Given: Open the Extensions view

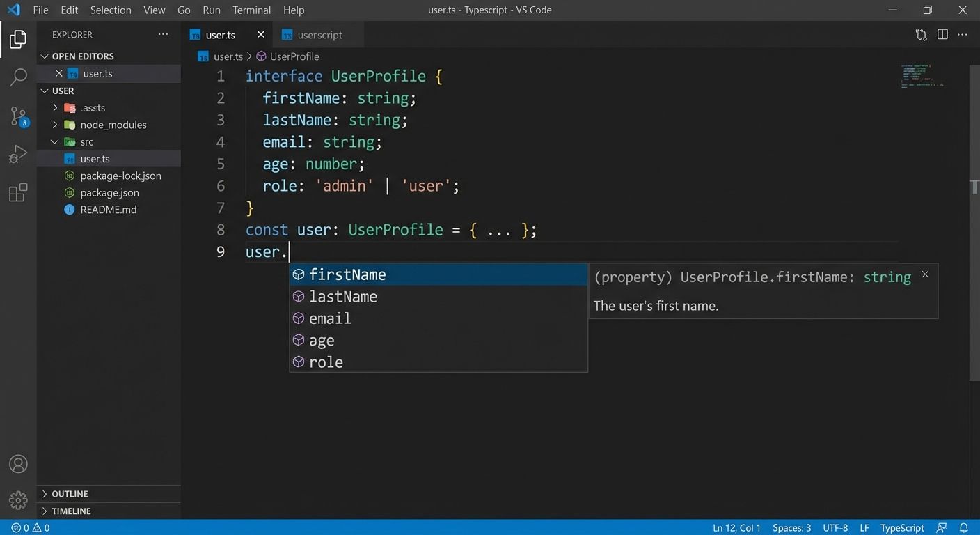Looking at the screenshot, I should click(x=18, y=192).
